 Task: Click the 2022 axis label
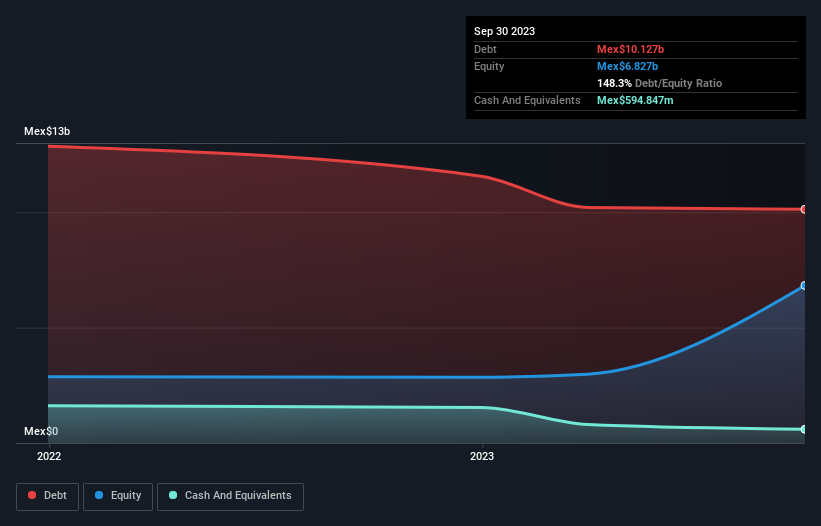[x=49, y=456]
